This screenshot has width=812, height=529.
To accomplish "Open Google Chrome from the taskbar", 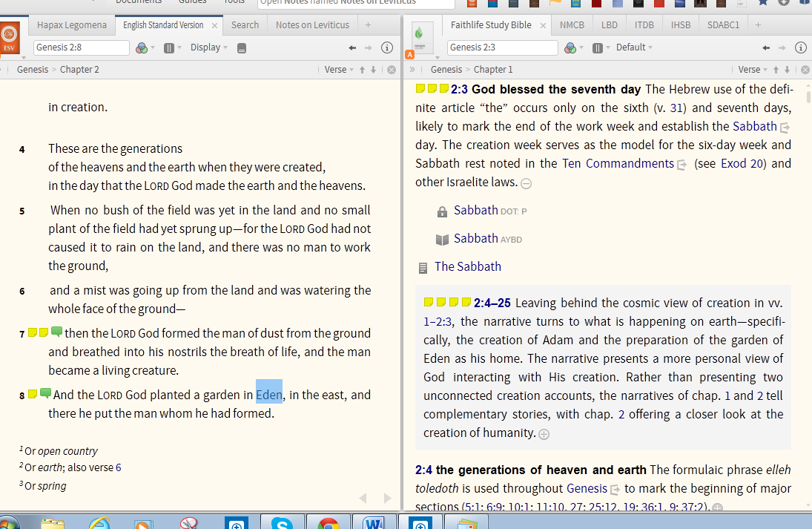I will coord(328,522).
